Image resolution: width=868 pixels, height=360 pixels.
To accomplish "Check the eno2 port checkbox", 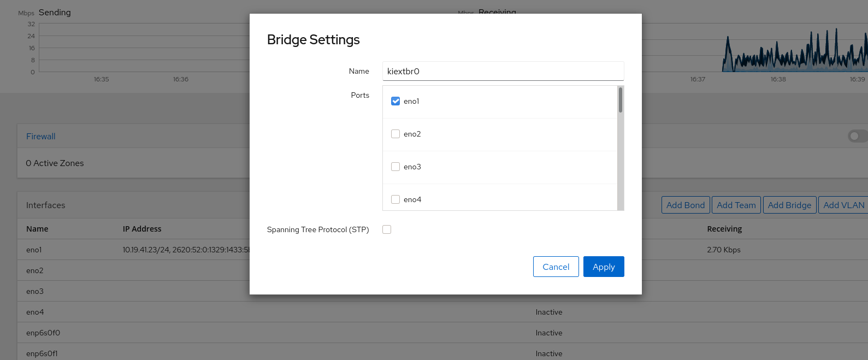I will tap(395, 134).
